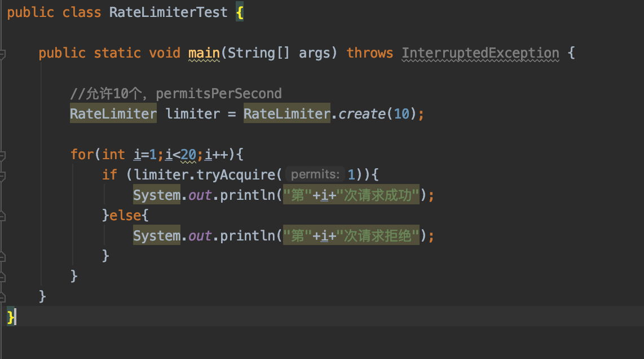Collapse the main method fold marker

(2, 54)
